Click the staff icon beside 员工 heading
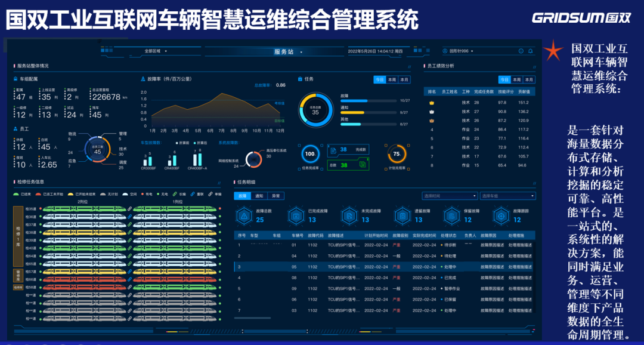The height and width of the screenshot is (345, 644). pos(16,129)
